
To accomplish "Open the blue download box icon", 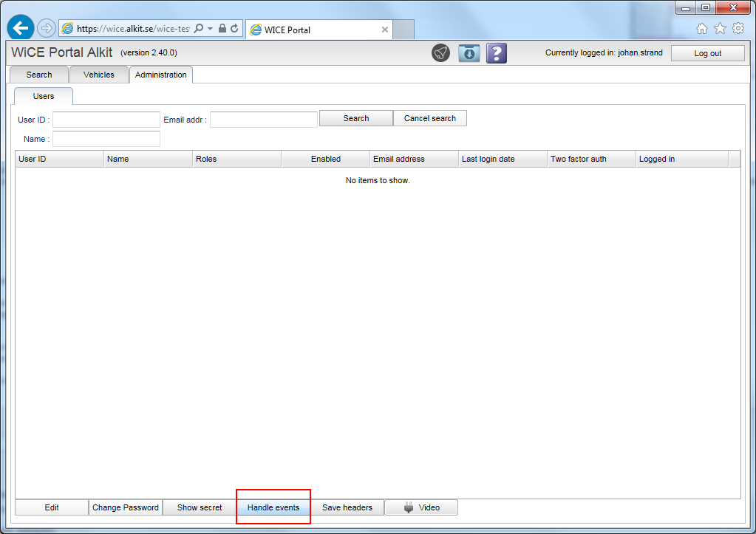I will [469, 53].
